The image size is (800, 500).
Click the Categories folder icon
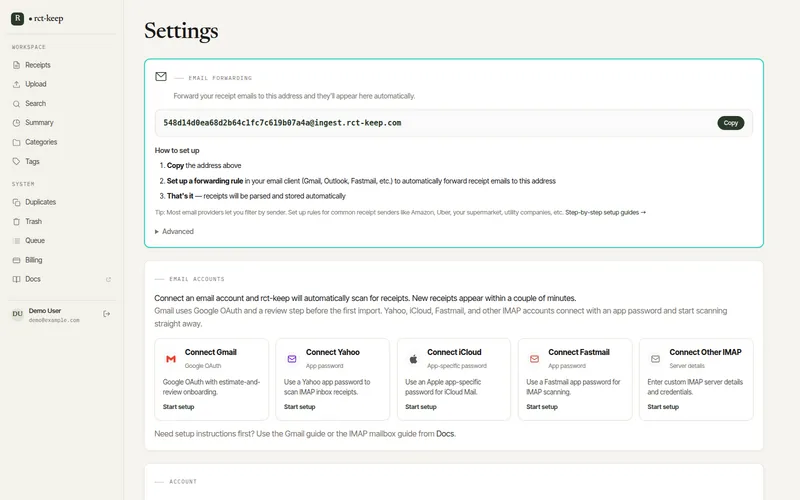click(16, 142)
